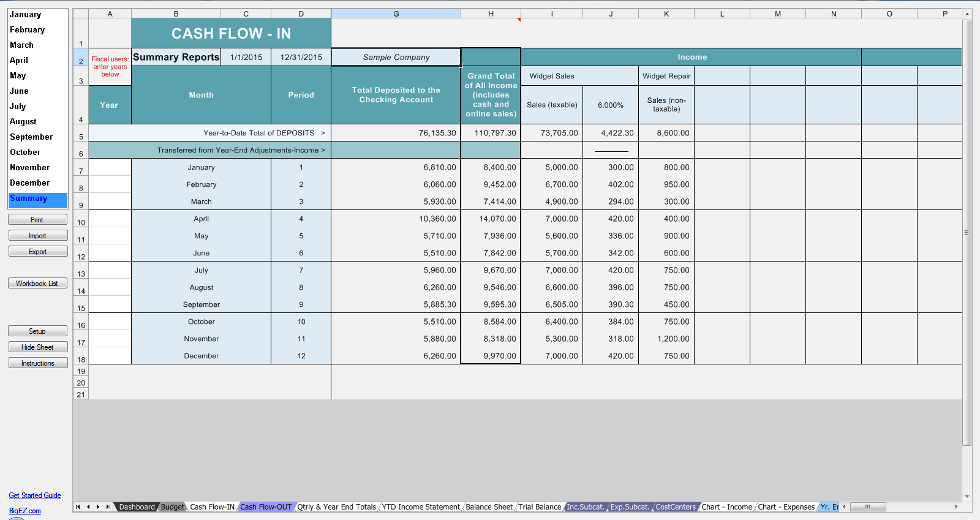
Task: Select November widget repair 1,200.00
Action: click(x=666, y=339)
